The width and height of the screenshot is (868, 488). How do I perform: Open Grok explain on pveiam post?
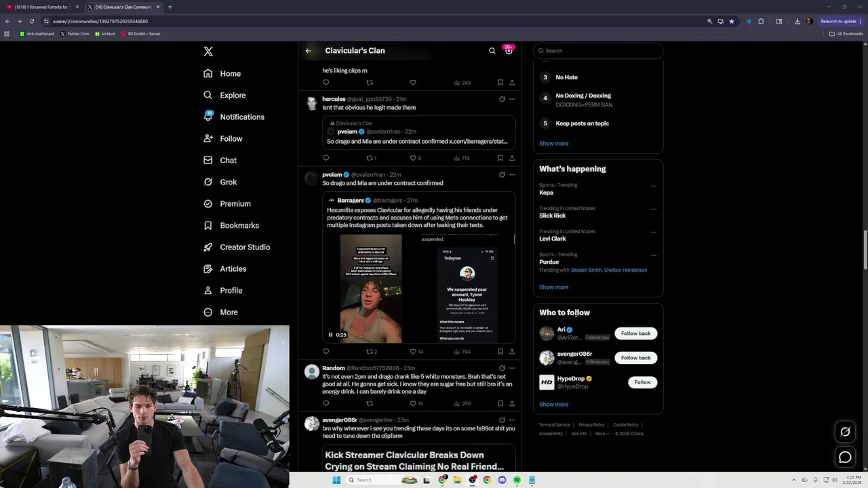(x=502, y=175)
